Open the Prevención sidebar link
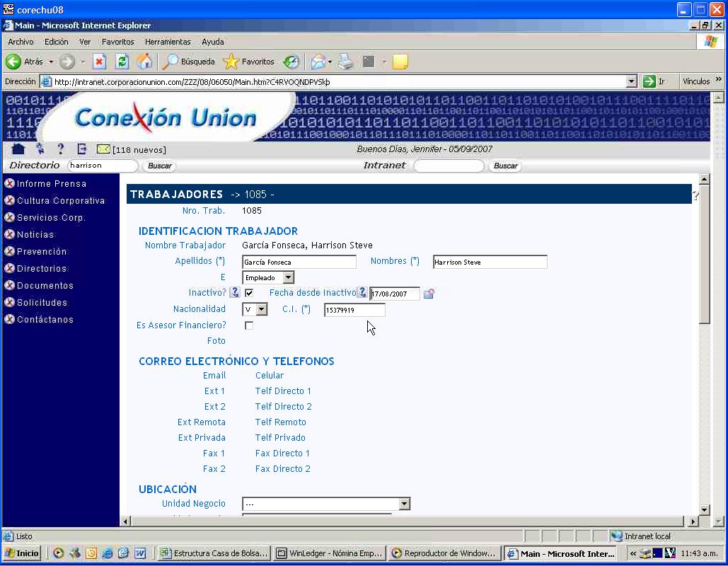 [x=42, y=252]
